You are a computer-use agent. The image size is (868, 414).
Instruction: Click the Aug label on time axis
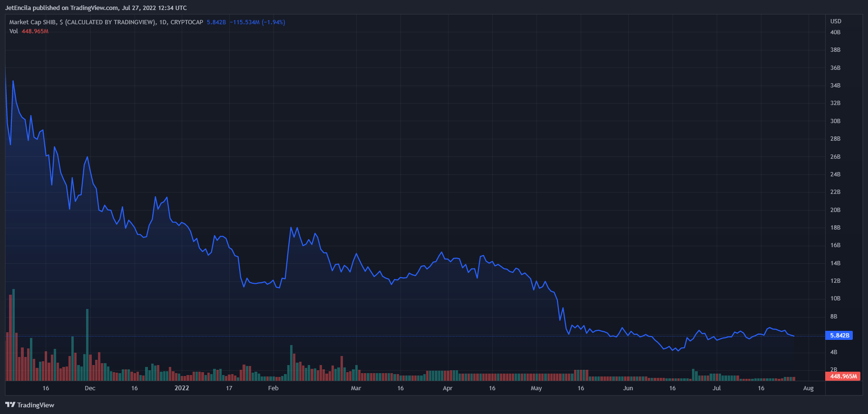808,388
